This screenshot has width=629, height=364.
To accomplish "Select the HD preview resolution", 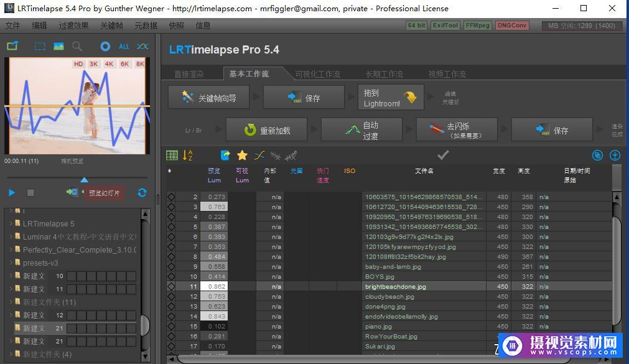I will pyautogui.click(x=78, y=64).
